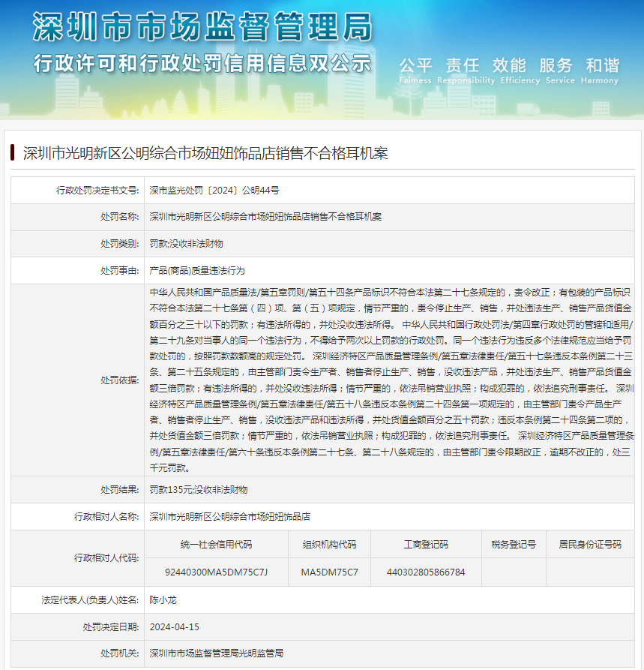The image size is (644, 670).
Task: Click the 处罚机关 value 光明监管局
Action: pyautogui.click(x=217, y=653)
